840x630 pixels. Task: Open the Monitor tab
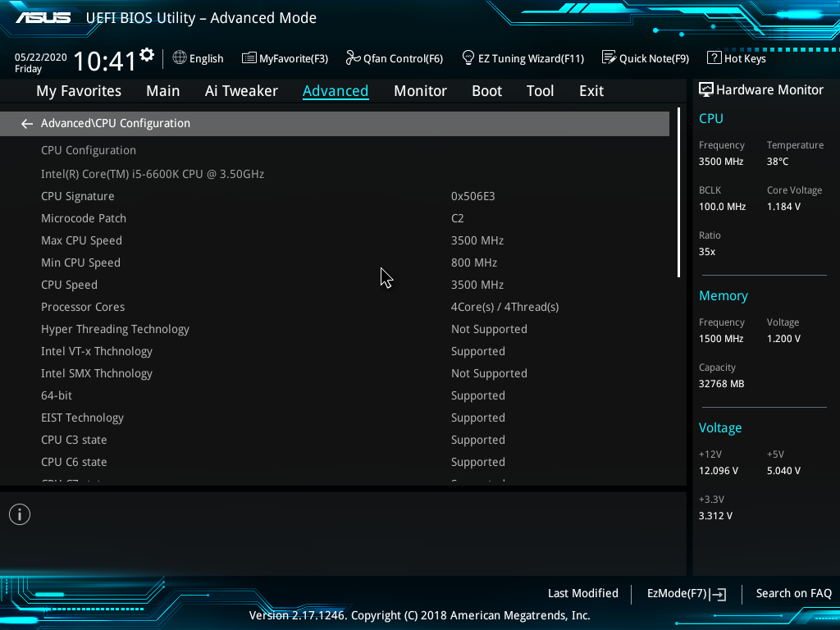point(420,91)
